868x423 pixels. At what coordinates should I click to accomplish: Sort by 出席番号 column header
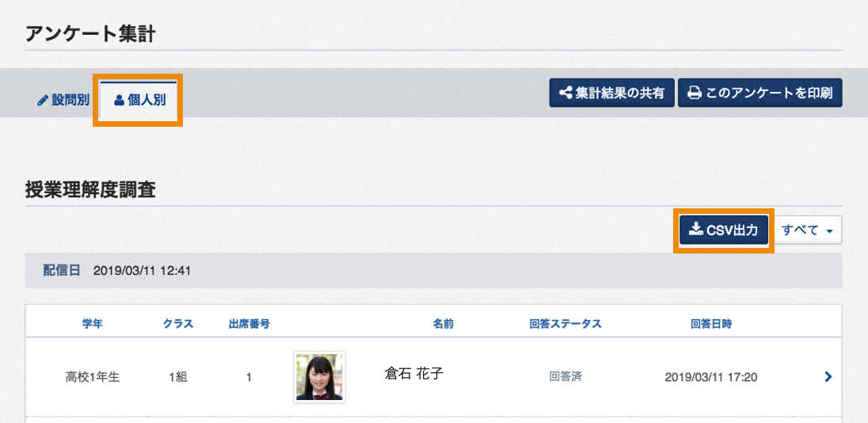249,324
